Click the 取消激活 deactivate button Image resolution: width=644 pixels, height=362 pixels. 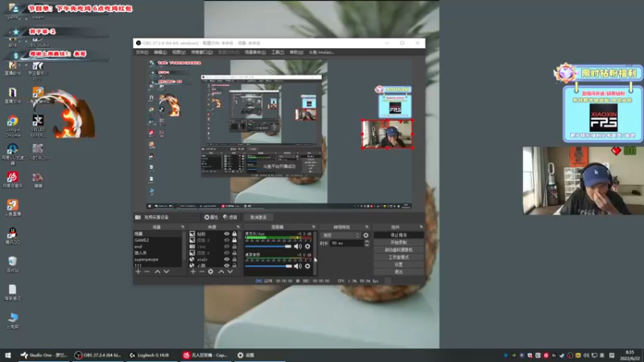(258, 217)
